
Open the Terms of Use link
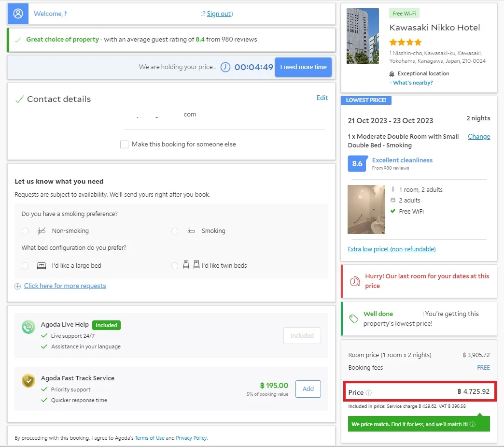(x=150, y=438)
